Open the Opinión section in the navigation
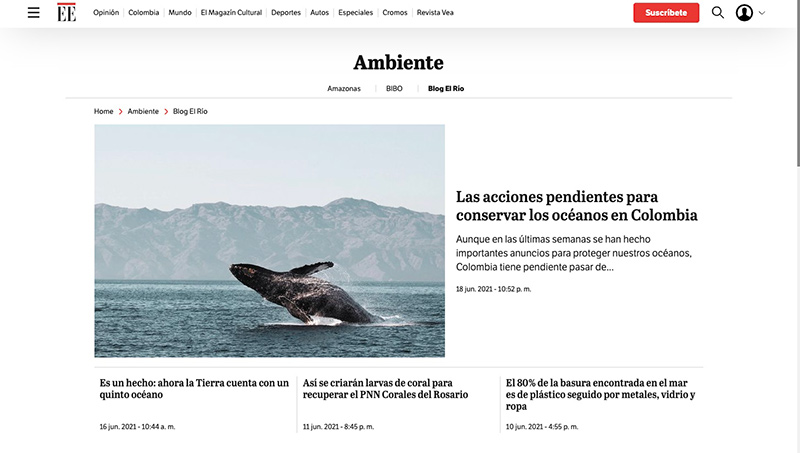Viewport: 800px width, 453px height. click(x=106, y=13)
